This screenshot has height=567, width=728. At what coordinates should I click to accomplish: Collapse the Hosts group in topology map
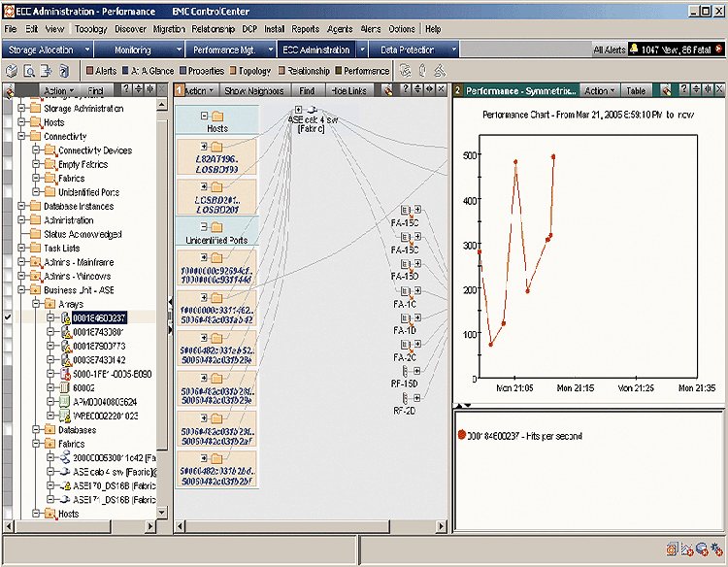point(204,116)
